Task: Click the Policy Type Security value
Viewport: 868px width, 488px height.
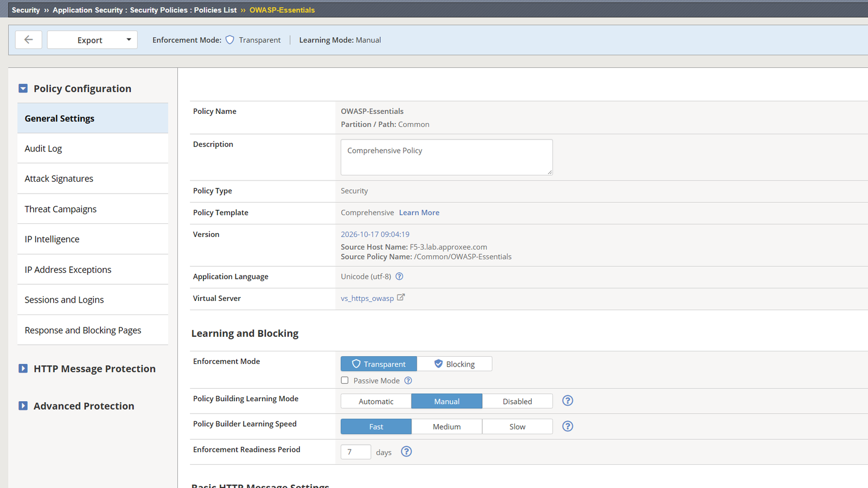Action: (x=354, y=191)
